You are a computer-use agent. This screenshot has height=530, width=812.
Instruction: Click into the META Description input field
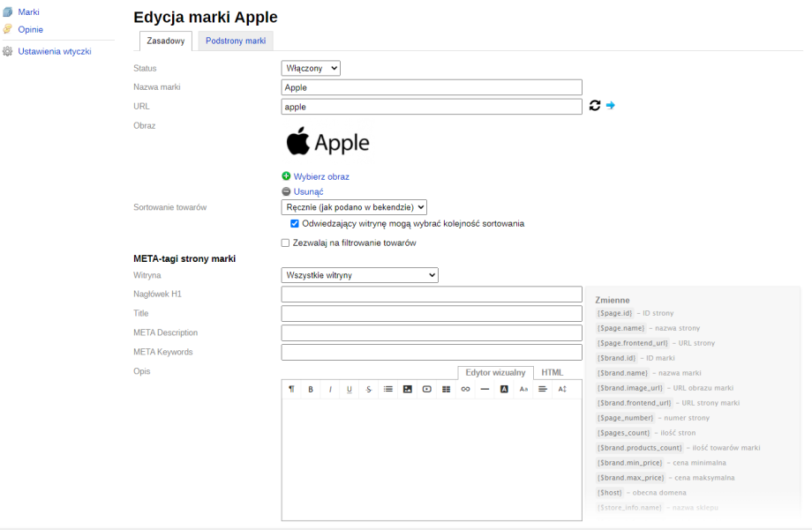click(x=432, y=333)
